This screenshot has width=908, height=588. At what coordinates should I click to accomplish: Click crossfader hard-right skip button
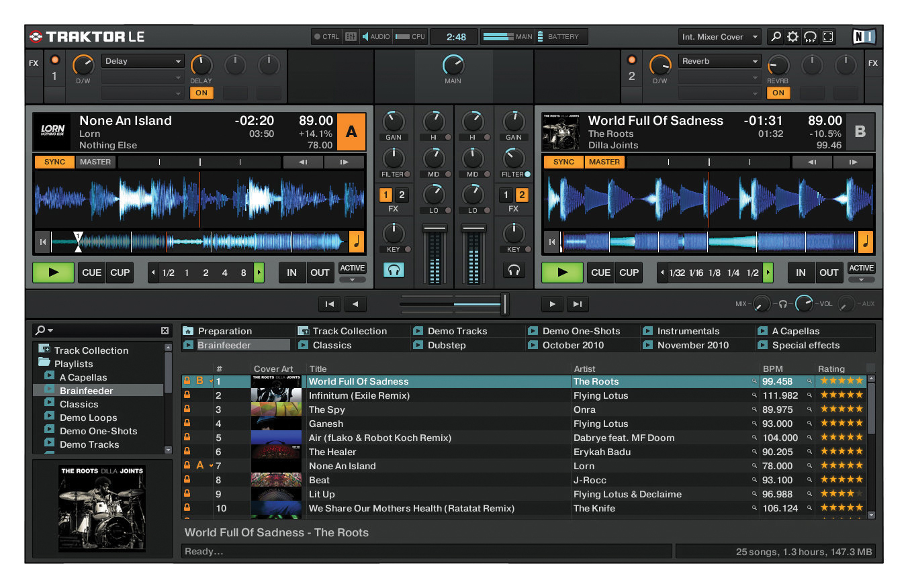click(x=578, y=304)
